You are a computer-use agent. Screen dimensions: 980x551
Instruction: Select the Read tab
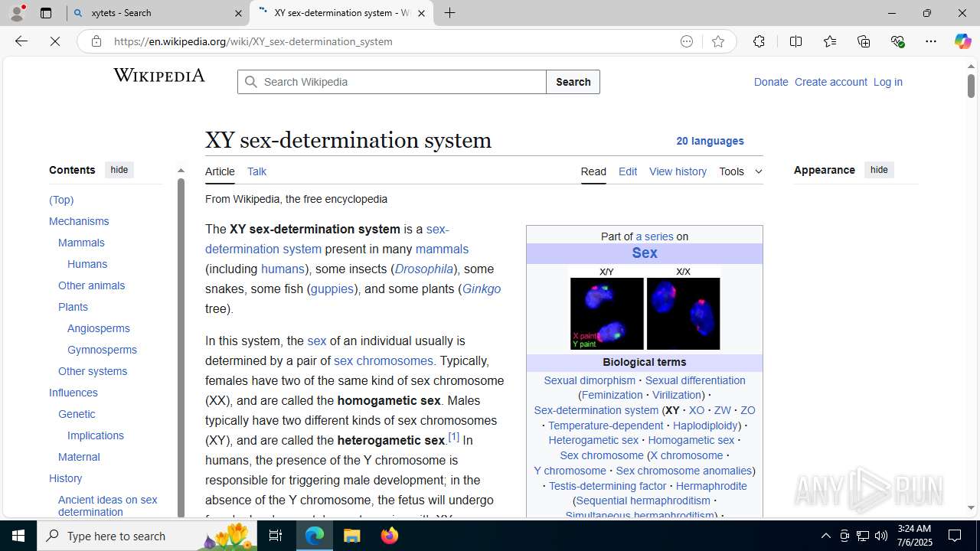point(593,171)
